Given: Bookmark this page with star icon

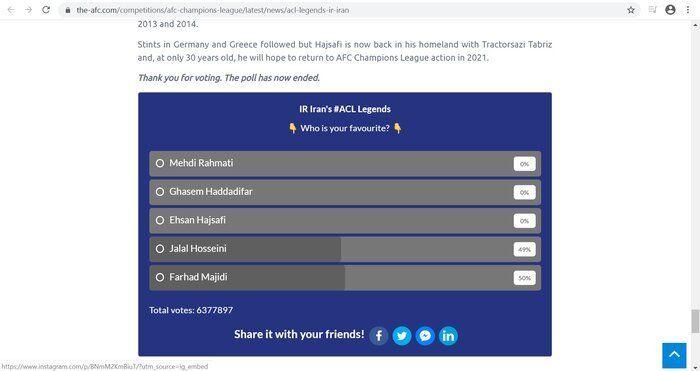Looking at the screenshot, I should (x=631, y=10).
